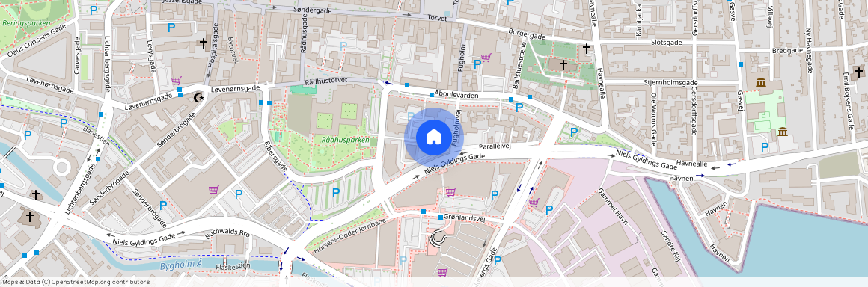Click the museum icon near Stjernholmsgade

point(760,82)
